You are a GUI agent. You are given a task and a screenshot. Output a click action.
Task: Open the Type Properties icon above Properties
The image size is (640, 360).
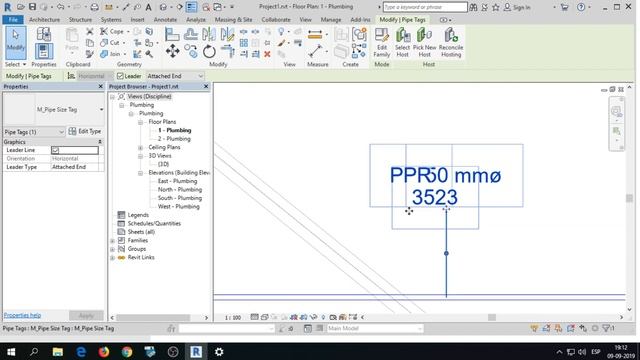tap(43, 34)
